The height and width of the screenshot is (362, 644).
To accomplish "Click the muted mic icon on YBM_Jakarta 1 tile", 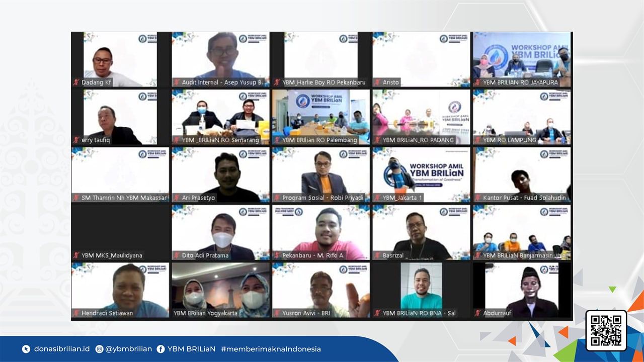I will coord(376,197).
